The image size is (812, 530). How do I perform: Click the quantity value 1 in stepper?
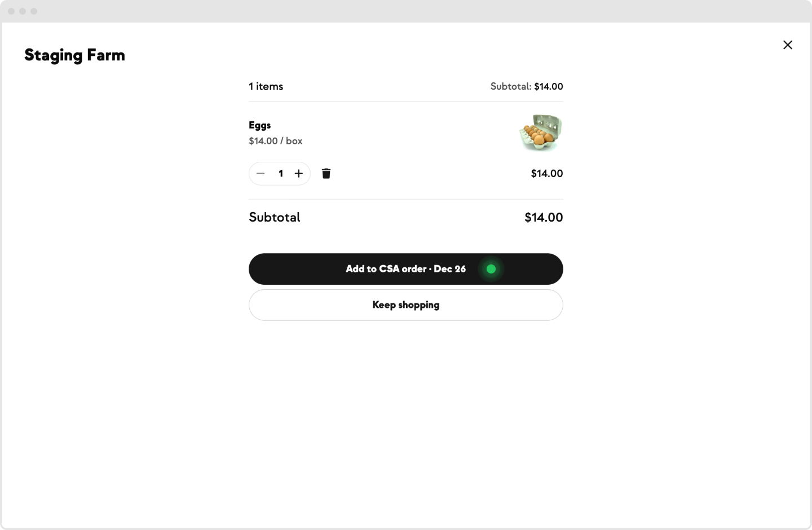[281, 174]
